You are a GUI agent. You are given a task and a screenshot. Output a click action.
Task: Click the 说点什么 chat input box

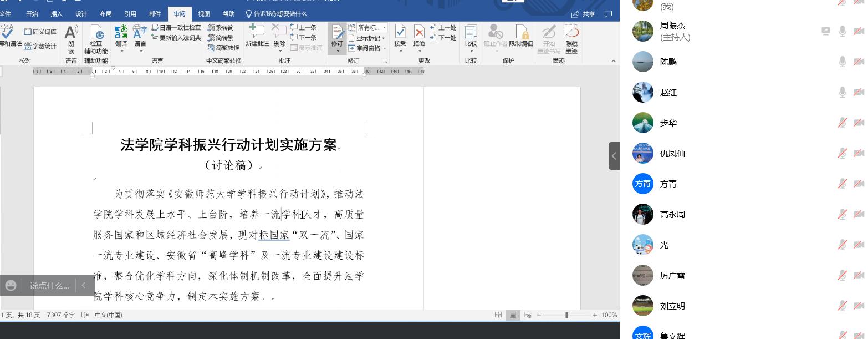[49, 286]
